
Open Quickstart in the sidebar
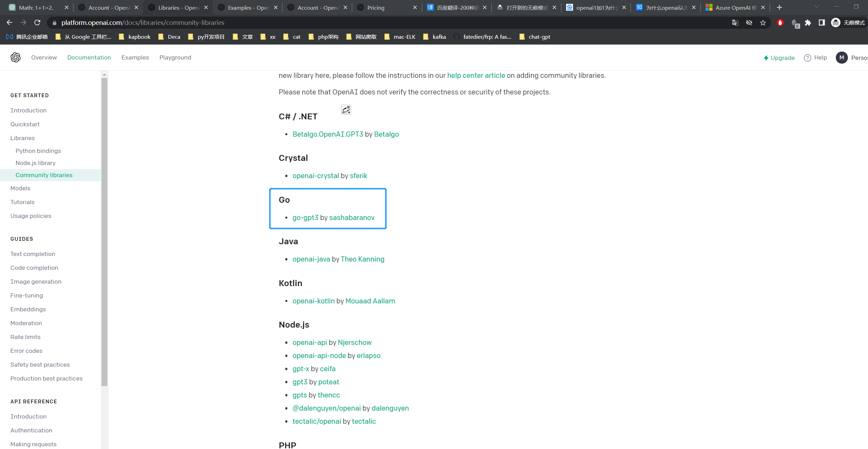coord(25,124)
